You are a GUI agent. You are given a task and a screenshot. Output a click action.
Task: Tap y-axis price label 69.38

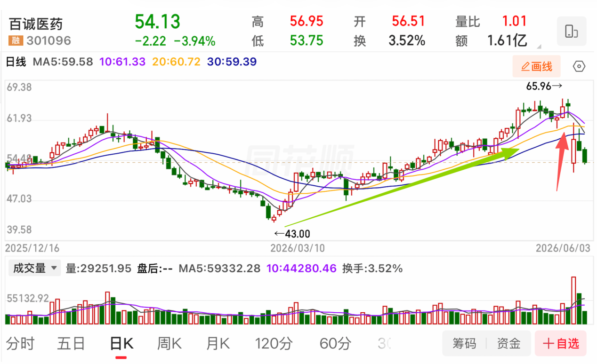tap(20, 87)
